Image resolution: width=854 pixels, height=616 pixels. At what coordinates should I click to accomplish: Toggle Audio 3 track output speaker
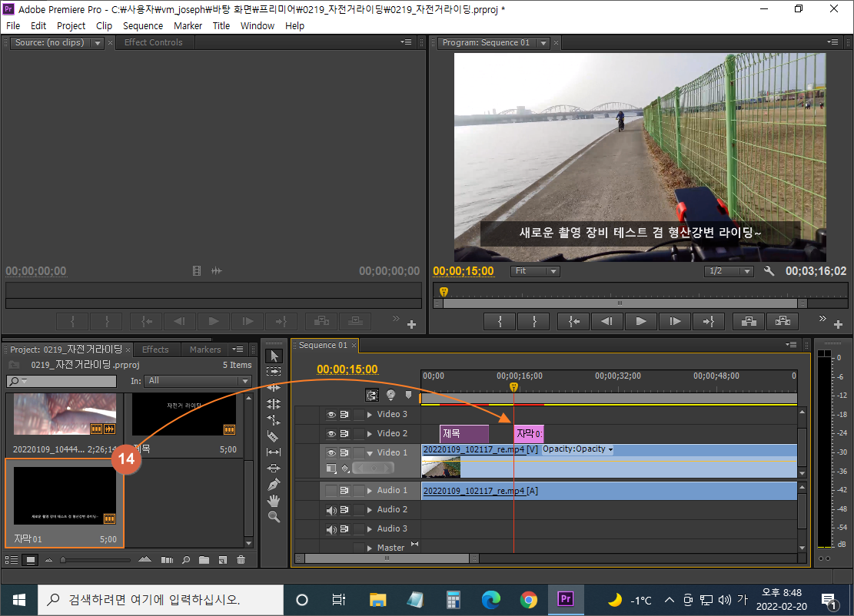coord(331,529)
